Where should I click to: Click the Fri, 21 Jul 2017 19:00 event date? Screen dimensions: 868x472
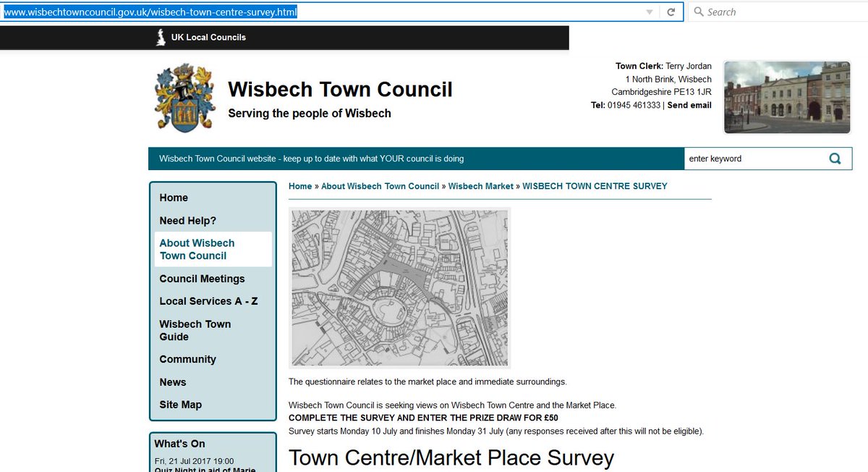coord(194,461)
